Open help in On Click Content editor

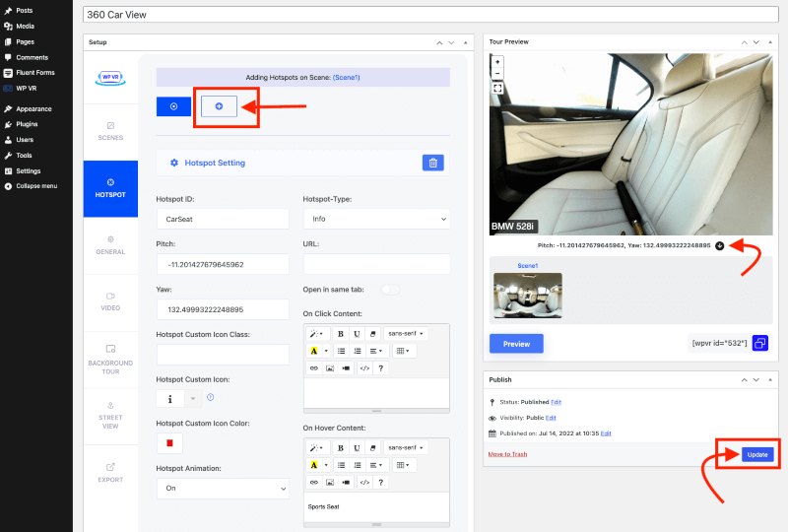click(381, 368)
